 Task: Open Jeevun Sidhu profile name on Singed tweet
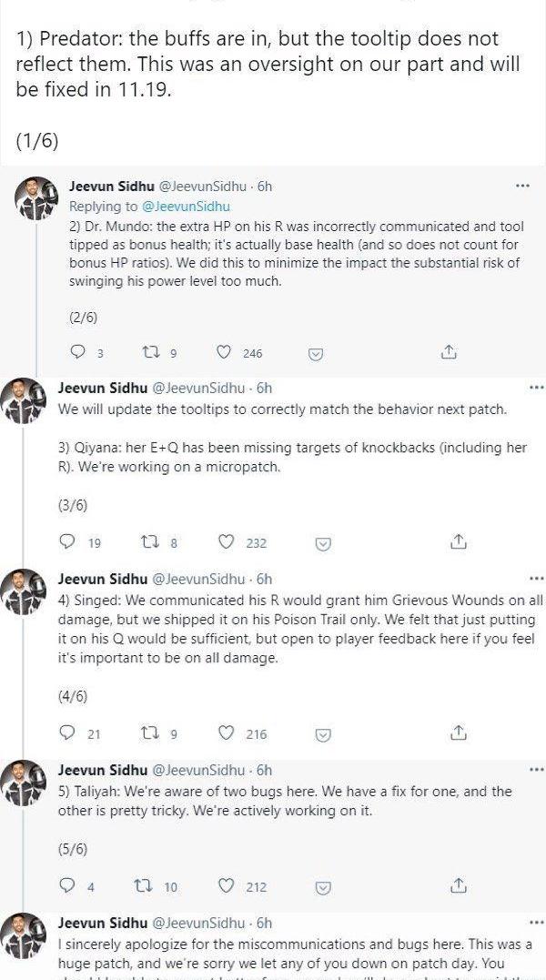(102, 579)
